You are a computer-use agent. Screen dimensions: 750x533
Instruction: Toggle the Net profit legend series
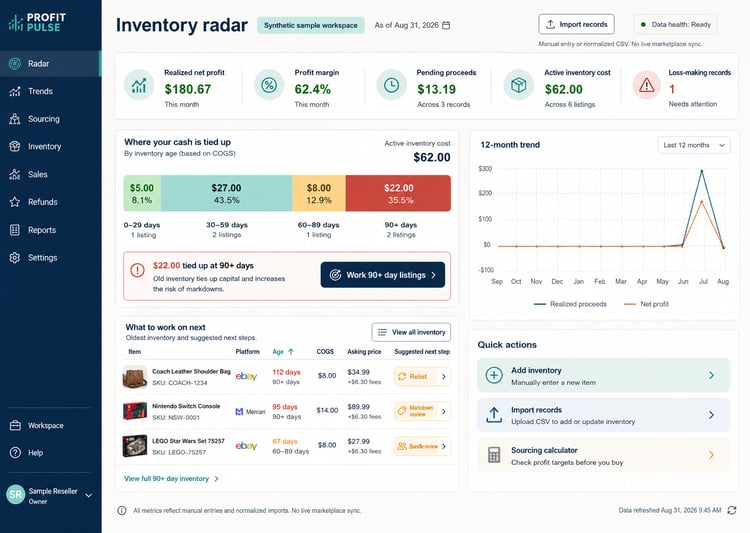tap(646, 304)
